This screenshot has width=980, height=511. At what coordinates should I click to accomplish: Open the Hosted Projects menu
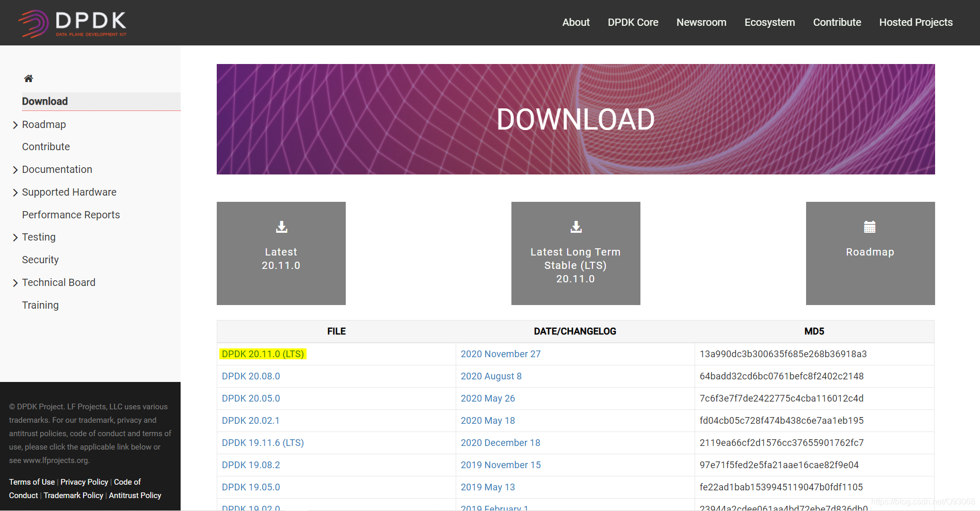(x=916, y=22)
